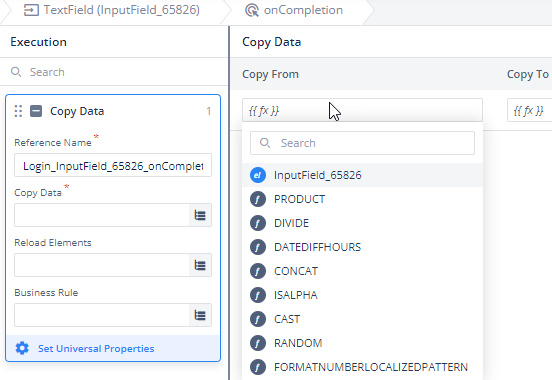552x380 pixels.
Task: Click the RANDOM function icon
Action: [258, 343]
